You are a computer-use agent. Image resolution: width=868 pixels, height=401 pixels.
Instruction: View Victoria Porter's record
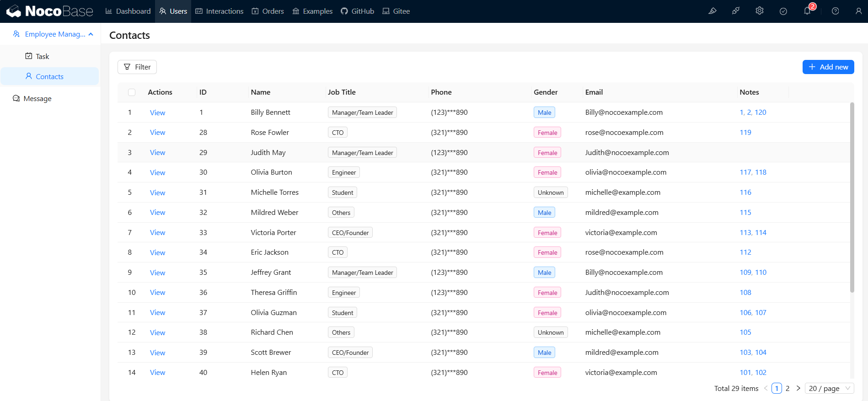[x=157, y=233]
